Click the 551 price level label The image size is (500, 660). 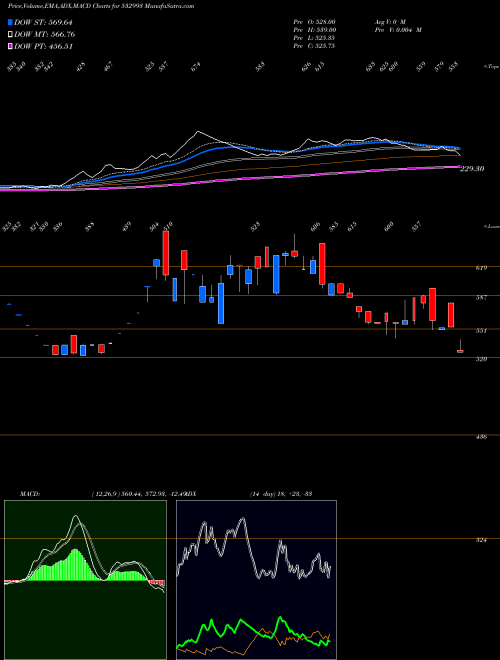click(482, 330)
